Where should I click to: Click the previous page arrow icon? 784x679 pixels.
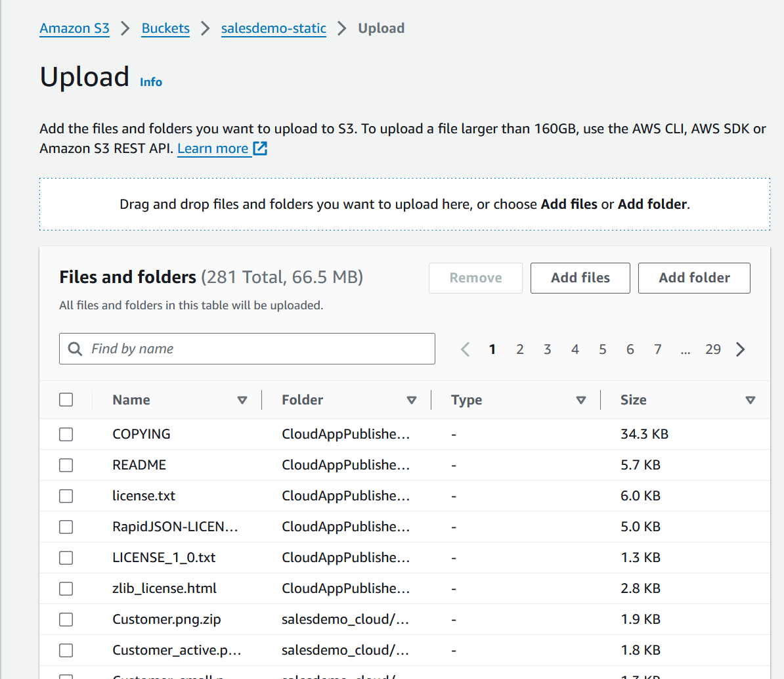click(x=465, y=349)
